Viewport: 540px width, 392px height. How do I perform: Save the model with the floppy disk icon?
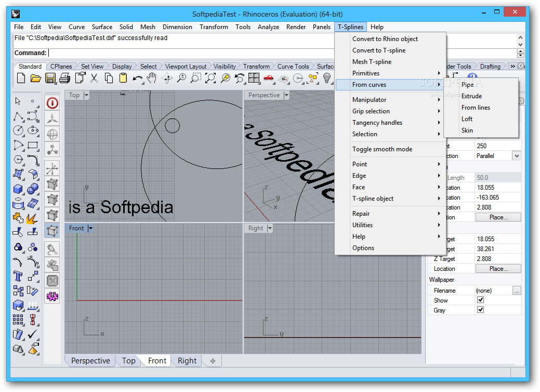[x=50, y=78]
